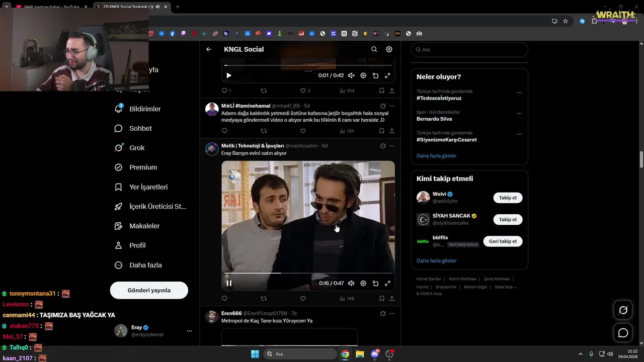Open options for #SiyonizmeKarşıCesaret trend
644x362 pixels.
519,134
